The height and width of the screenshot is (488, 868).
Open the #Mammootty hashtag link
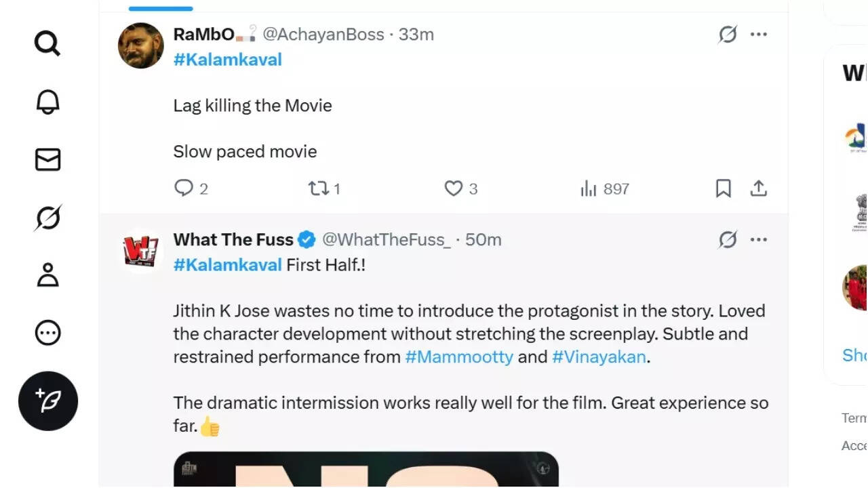click(459, 357)
